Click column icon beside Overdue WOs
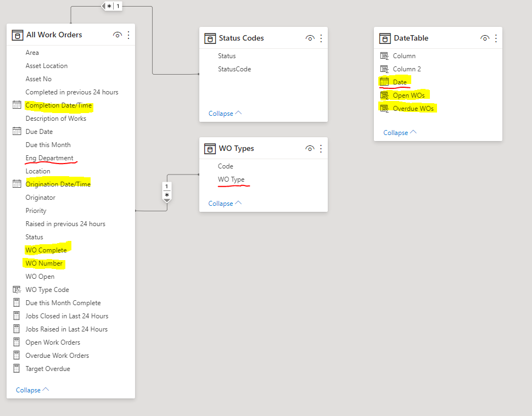532x416 pixels. 384,109
